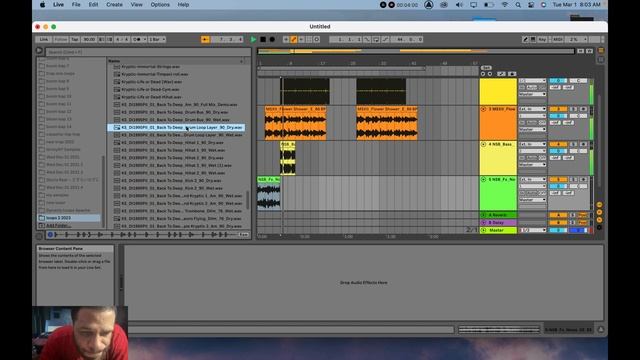The height and width of the screenshot is (360, 640).
Task: Toggle A Reverb track activator button
Action: point(558,215)
